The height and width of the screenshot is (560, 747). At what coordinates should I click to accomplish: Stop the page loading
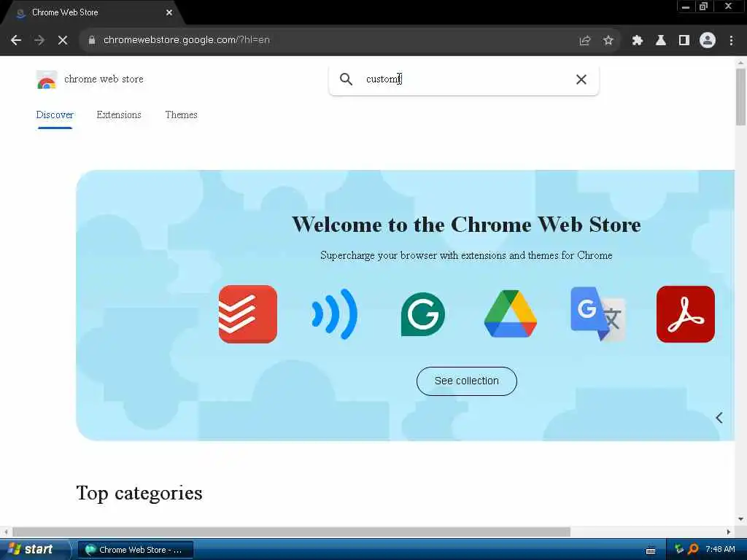point(63,41)
